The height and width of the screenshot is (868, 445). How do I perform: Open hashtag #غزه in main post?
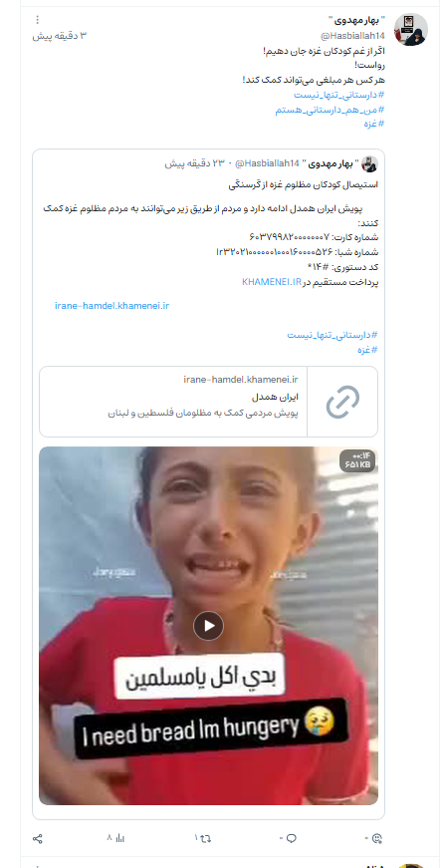click(373, 124)
